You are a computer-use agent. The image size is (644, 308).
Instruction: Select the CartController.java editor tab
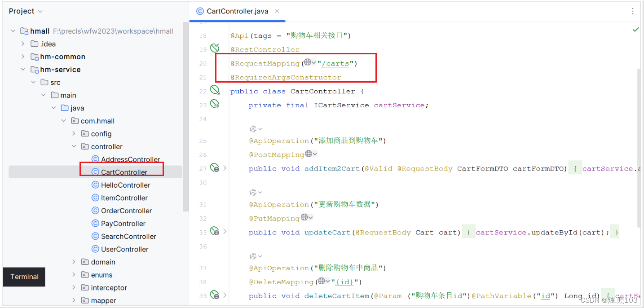238,11
